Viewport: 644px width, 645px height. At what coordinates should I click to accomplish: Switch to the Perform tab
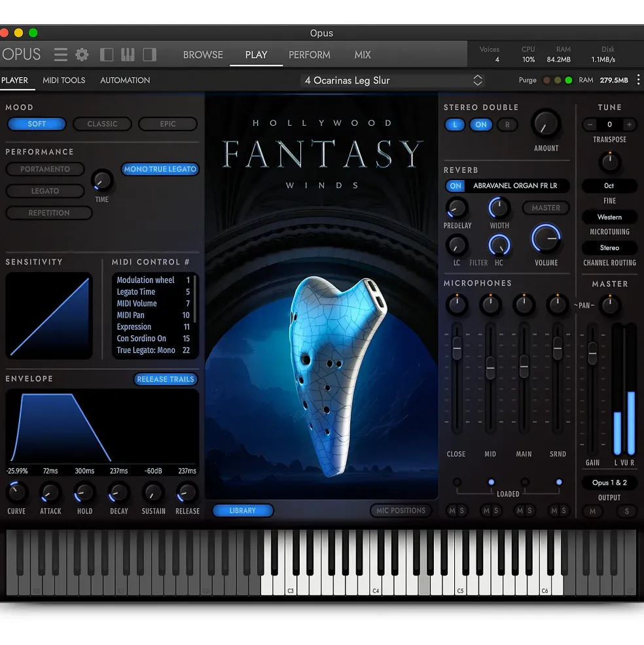310,55
